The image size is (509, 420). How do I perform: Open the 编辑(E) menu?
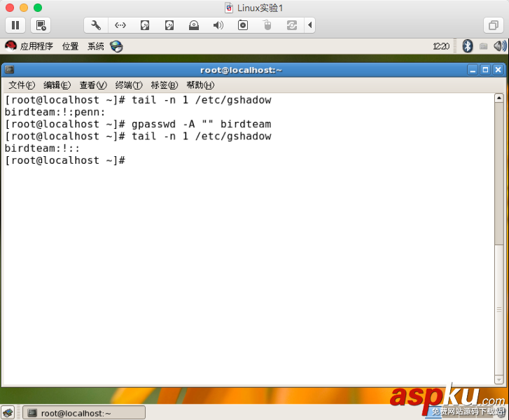[57, 85]
